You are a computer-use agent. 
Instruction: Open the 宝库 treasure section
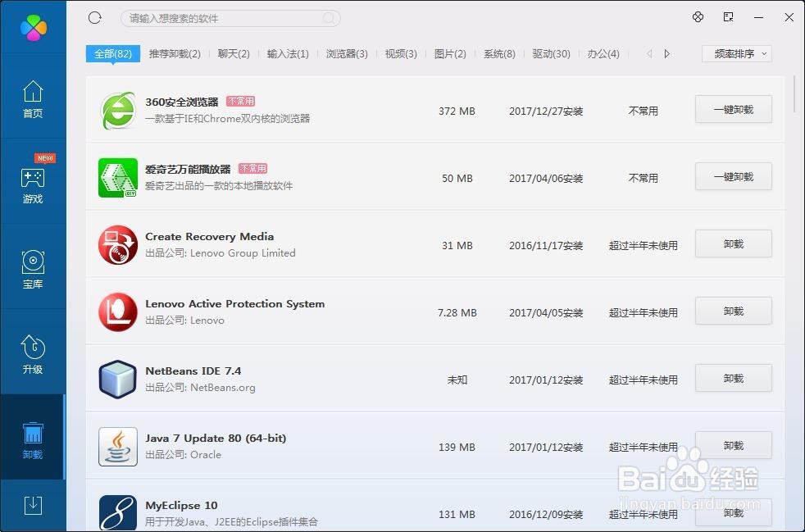point(33,271)
